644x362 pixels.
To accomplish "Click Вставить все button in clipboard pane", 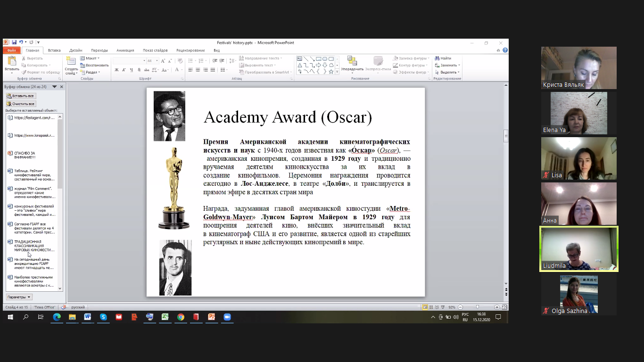I will pos(20,96).
